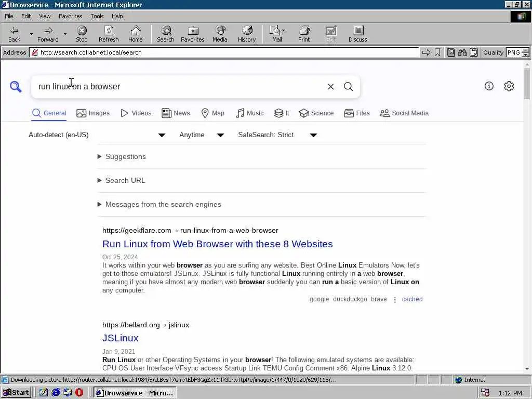Image resolution: width=532 pixels, height=399 pixels.
Task: Open the Favorites menu in menu bar
Action: 70,16
